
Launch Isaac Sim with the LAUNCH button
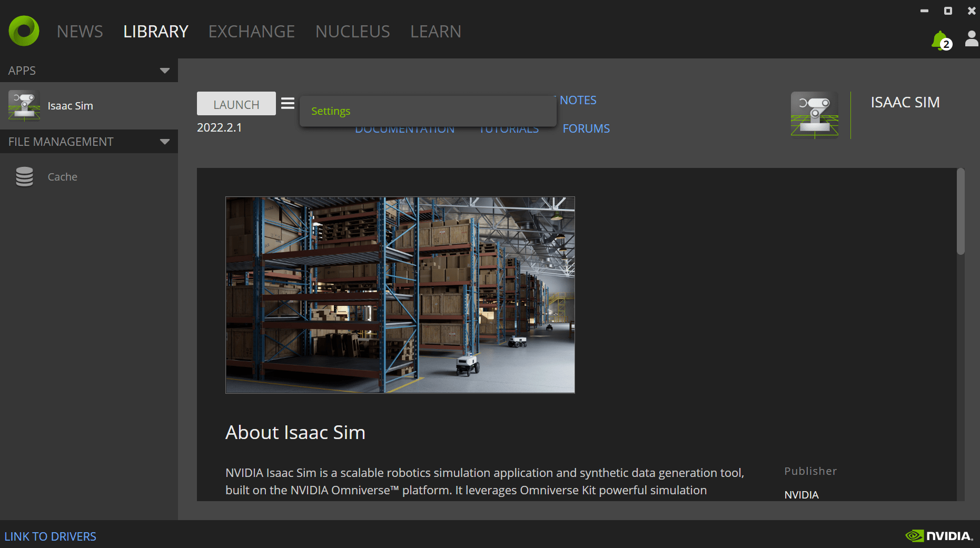click(236, 104)
